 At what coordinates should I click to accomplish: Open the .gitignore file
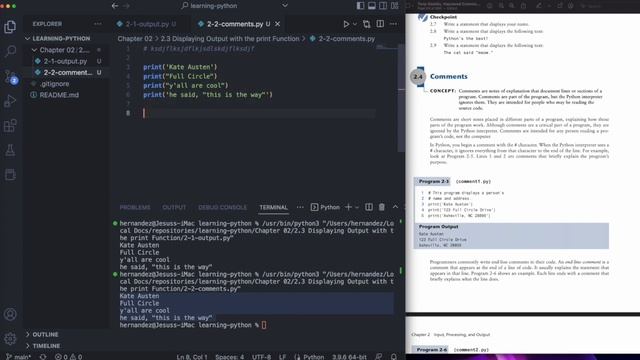[54, 84]
